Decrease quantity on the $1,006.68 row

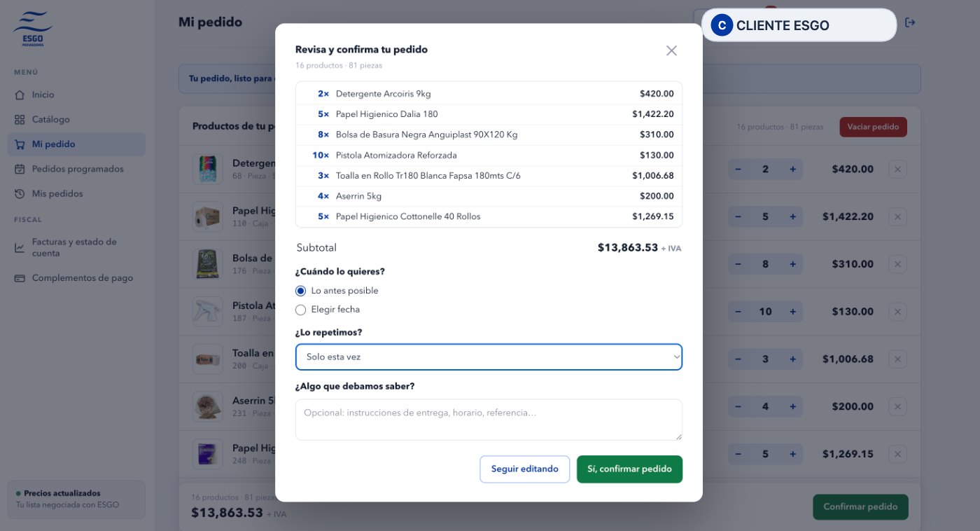coord(738,359)
